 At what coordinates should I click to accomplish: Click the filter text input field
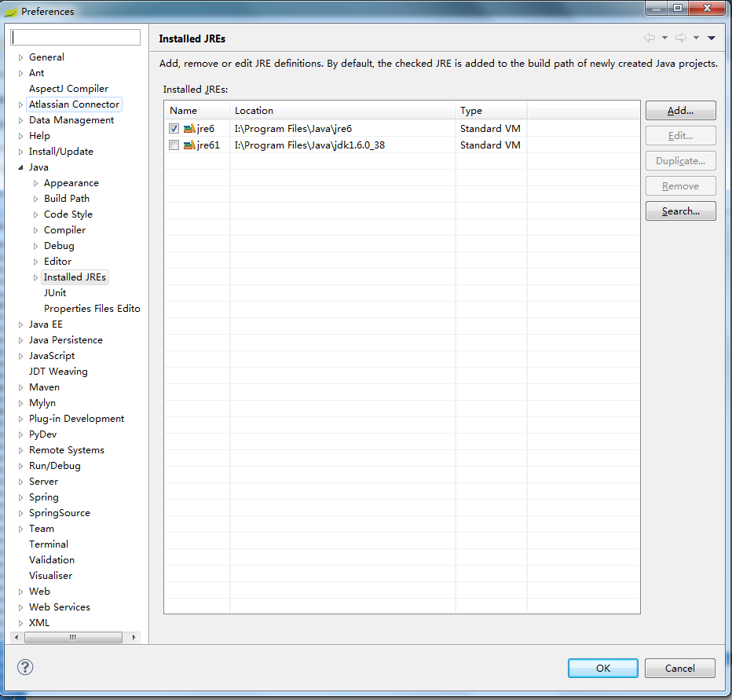[x=75, y=38]
